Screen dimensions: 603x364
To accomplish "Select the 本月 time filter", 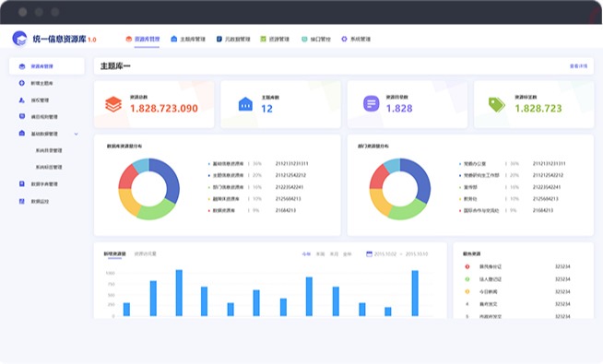I will (334, 254).
